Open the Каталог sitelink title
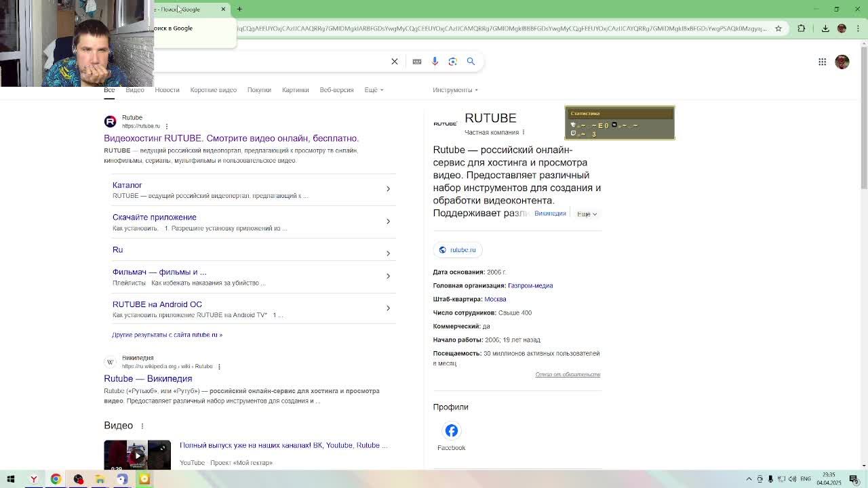The image size is (868, 488). pyautogui.click(x=127, y=185)
